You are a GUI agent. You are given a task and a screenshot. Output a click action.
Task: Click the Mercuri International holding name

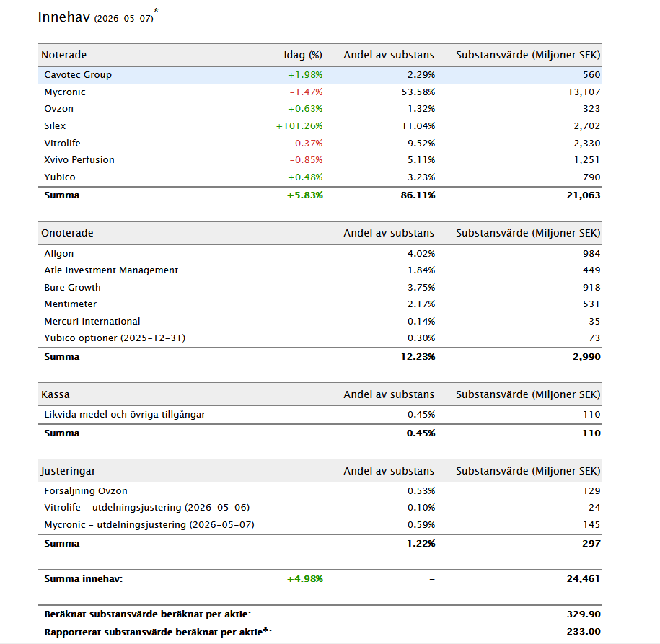coord(92,322)
